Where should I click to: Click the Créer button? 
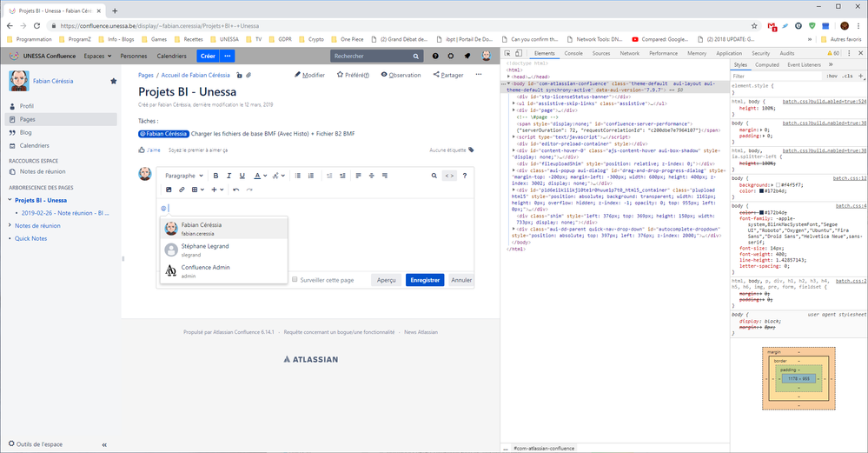point(209,56)
